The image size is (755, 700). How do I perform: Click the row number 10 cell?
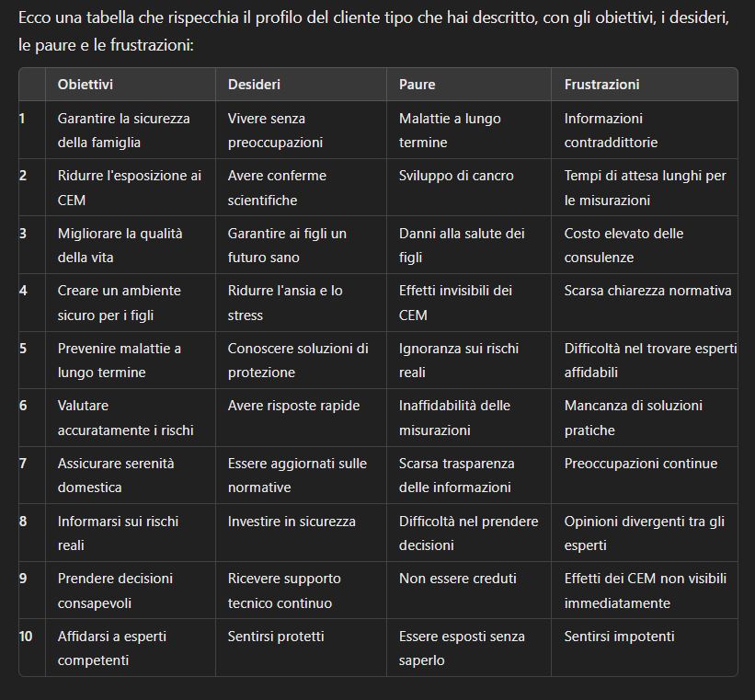pyautogui.click(x=28, y=636)
